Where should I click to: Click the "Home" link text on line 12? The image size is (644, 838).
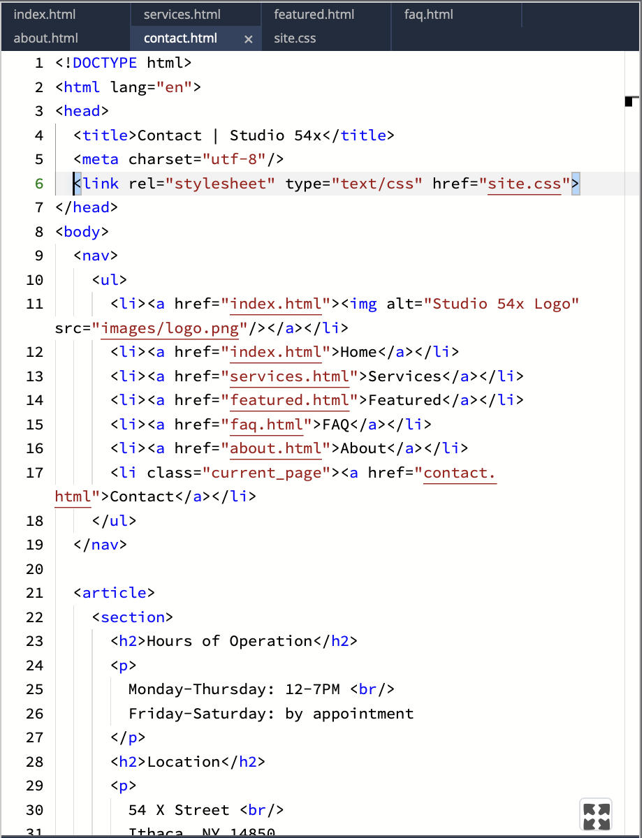[x=359, y=352]
